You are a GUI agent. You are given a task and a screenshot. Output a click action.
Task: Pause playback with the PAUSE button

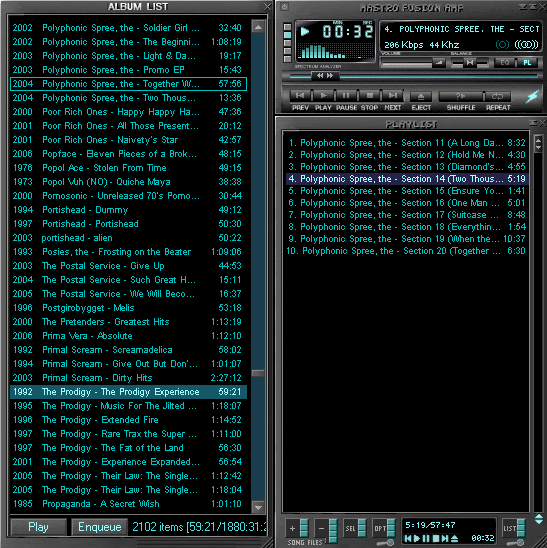[x=346, y=95]
